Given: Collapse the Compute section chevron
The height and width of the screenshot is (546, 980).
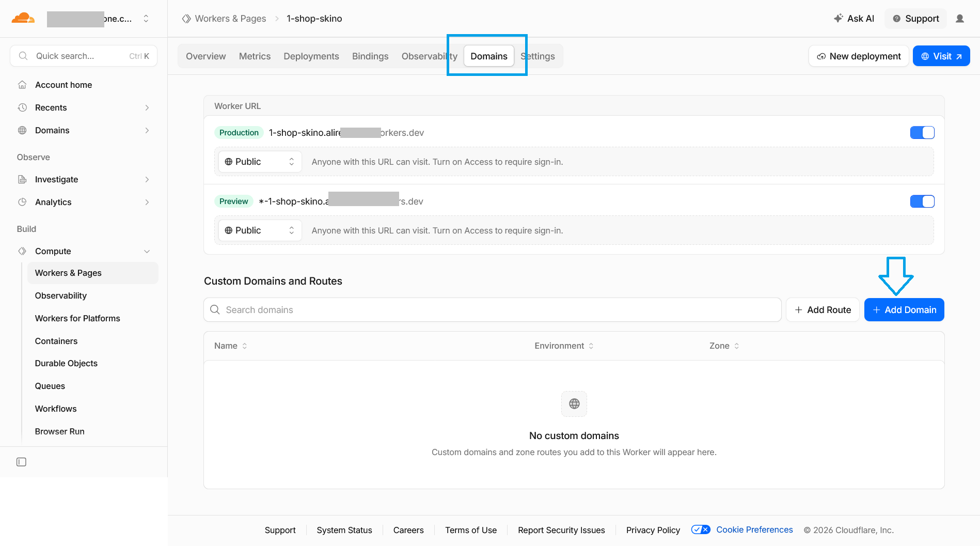Looking at the screenshot, I should (147, 251).
